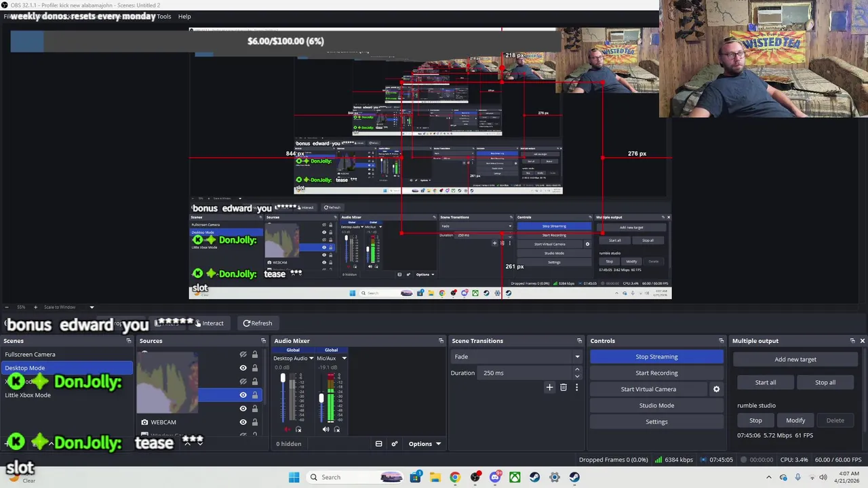Float the Sources dock panel icon
Image resolution: width=868 pixels, height=488 pixels.
tap(263, 341)
